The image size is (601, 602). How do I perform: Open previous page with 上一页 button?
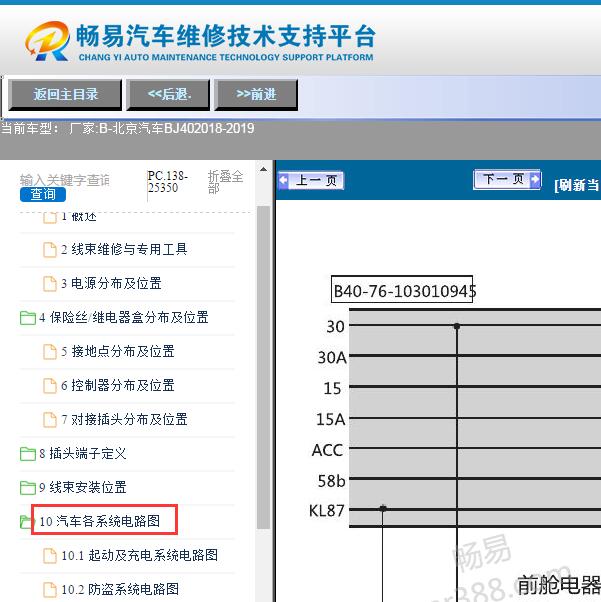311,180
